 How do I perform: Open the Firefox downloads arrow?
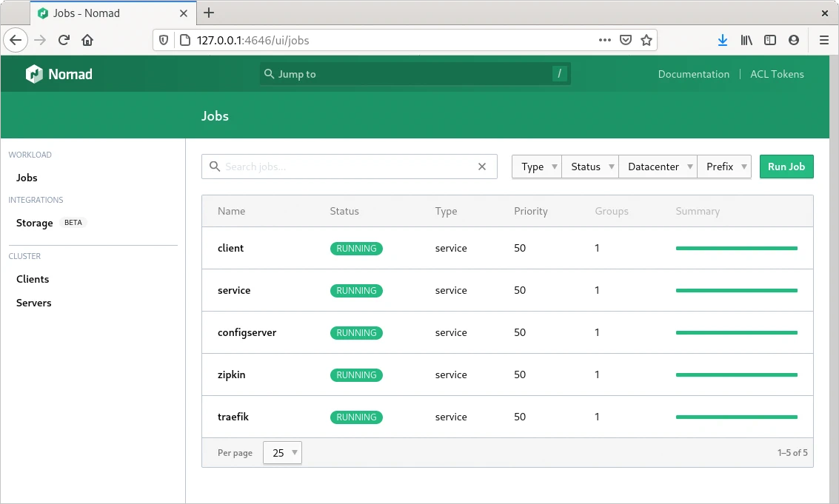pyautogui.click(x=723, y=40)
